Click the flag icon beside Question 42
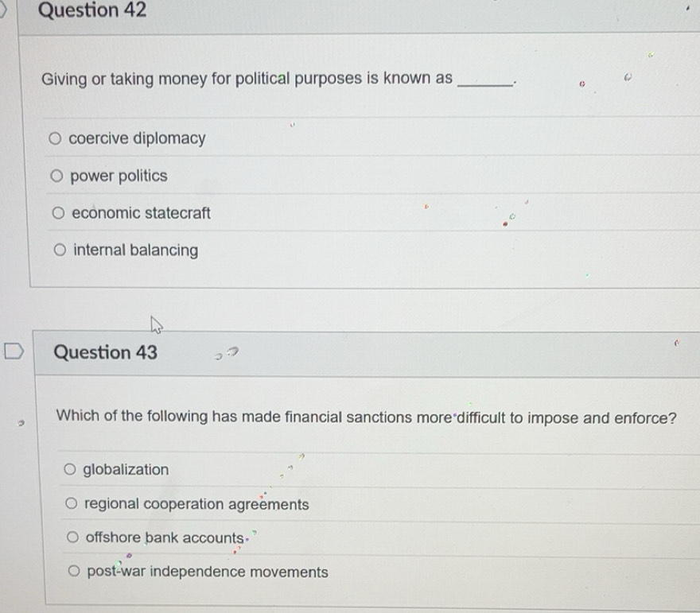700x613 pixels. tap(4, 11)
